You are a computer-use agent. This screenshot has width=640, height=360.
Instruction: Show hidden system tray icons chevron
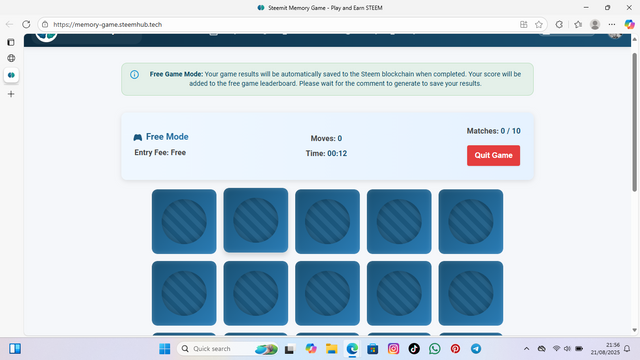tap(527, 349)
